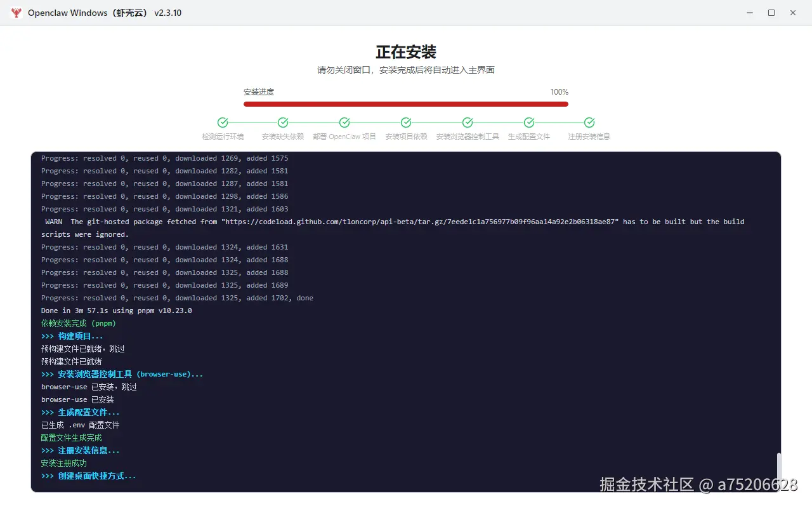Viewport: 812px width, 508px height.
Task: Click the '>>> 构建项目...' log line
Action: pyautogui.click(x=72, y=336)
